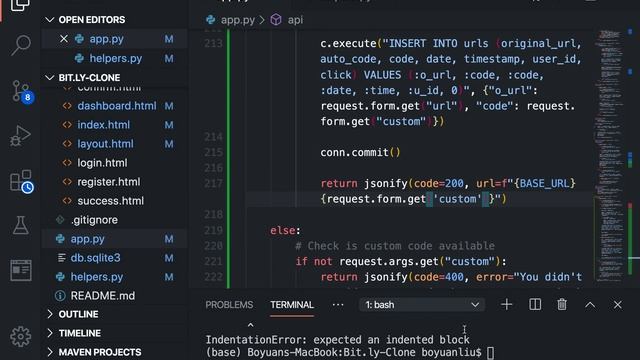Image resolution: width=640 pixels, height=360 pixels.
Task: Click app.py in the breadcrumb
Action: (238, 20)
